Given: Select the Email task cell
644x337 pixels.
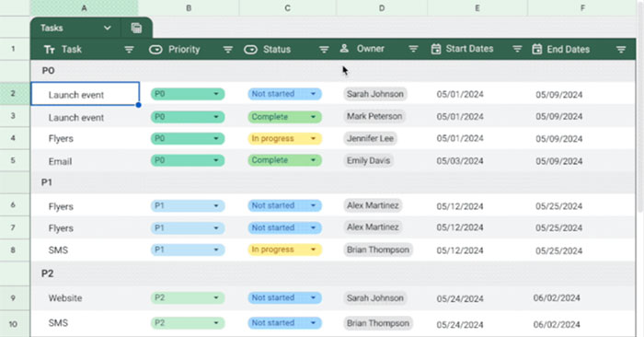Looking at the screenshot, I should (85, 161).
